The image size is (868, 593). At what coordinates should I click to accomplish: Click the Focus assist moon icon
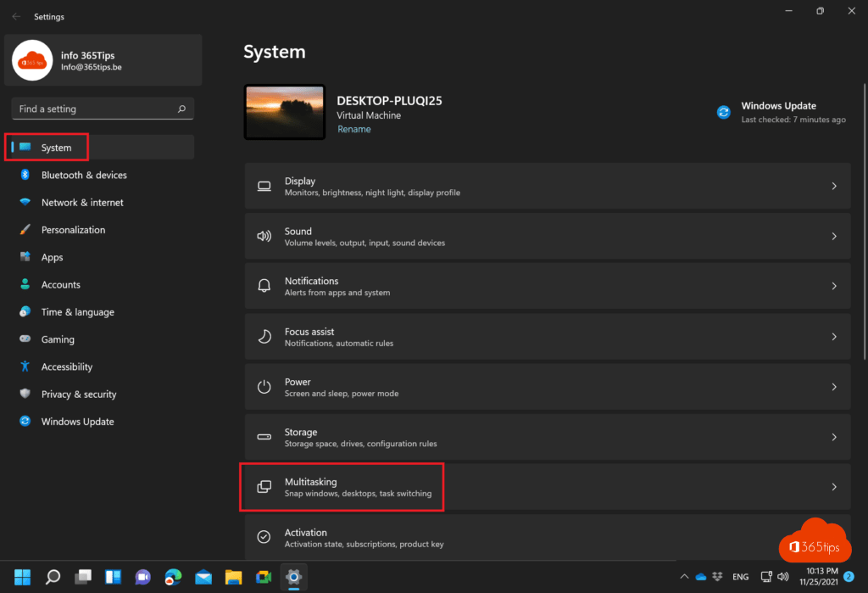(x=264, y=337)
